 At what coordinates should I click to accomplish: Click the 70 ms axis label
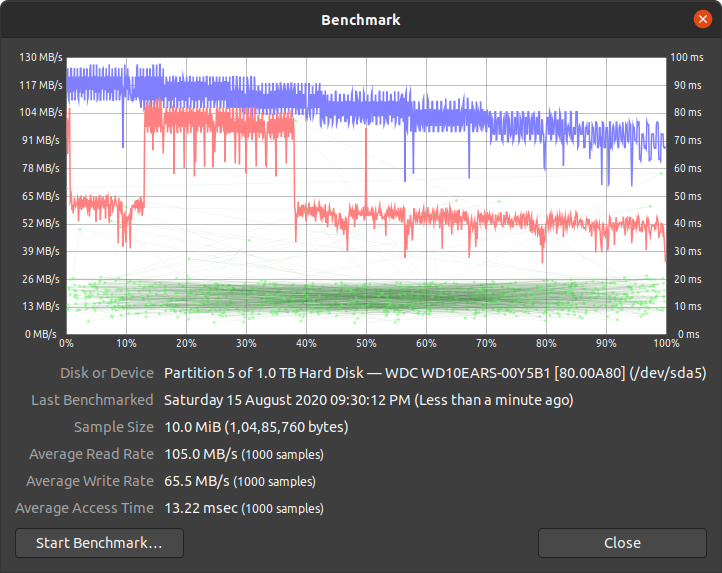click(687, 140)
